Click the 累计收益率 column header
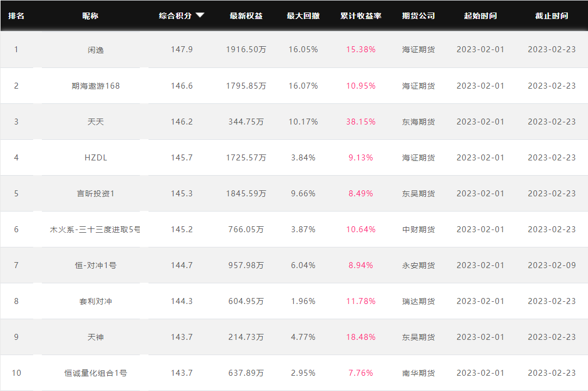 click(361, 16)
